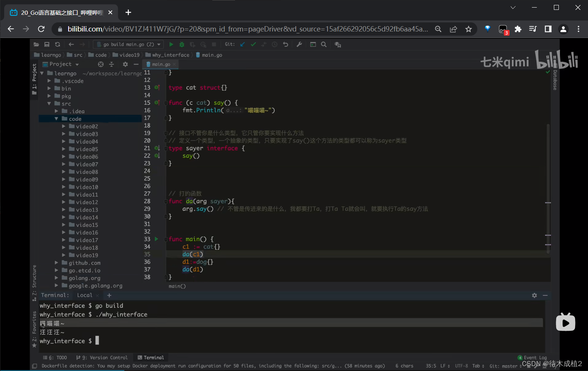Click the Git rollback undo arrow icon
The height and width of the screenshot is (371, 588).
285,44
